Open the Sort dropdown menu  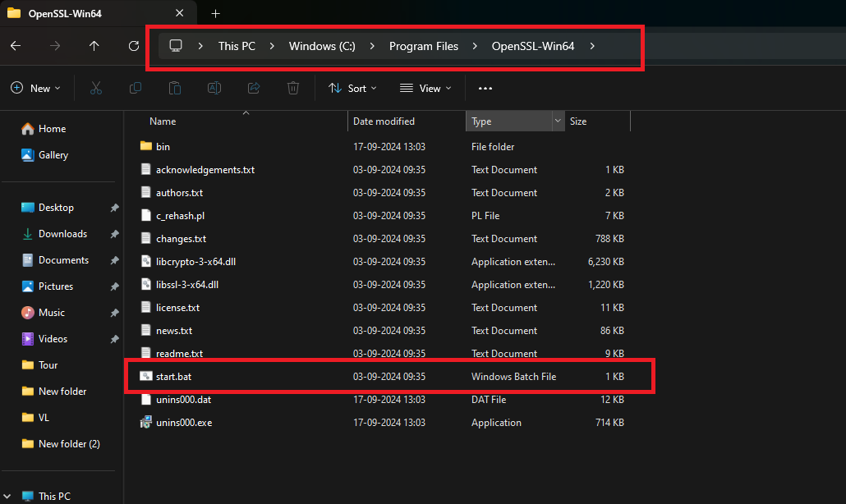pos(352,88)
